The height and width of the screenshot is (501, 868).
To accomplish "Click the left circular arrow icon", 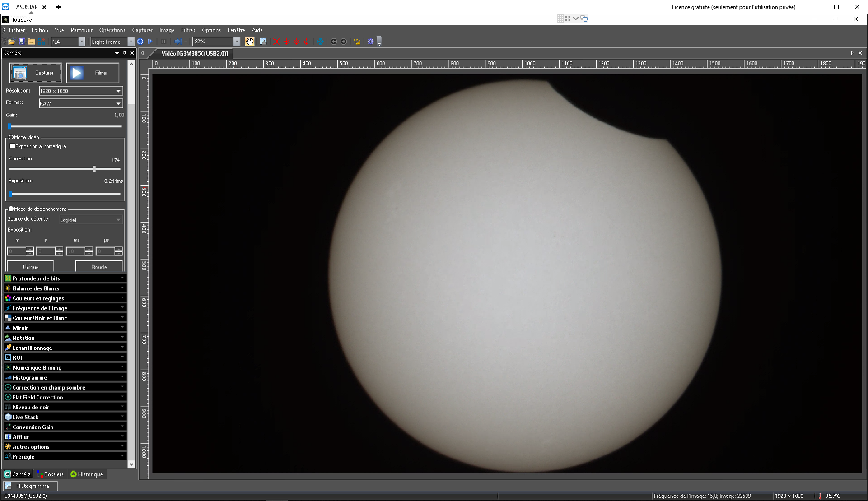I will click(x=334, y=42).
